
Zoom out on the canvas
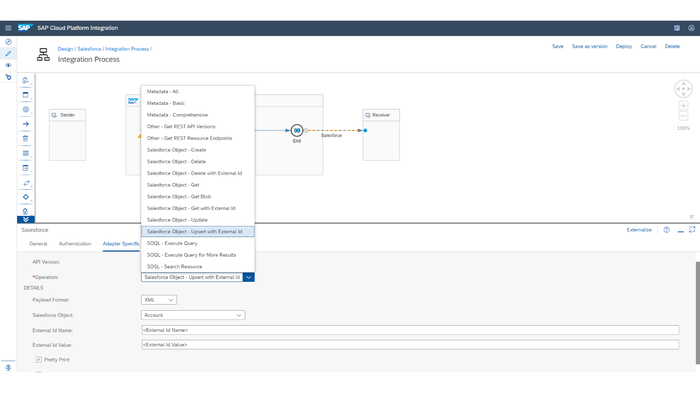click(x=683, y=116)
